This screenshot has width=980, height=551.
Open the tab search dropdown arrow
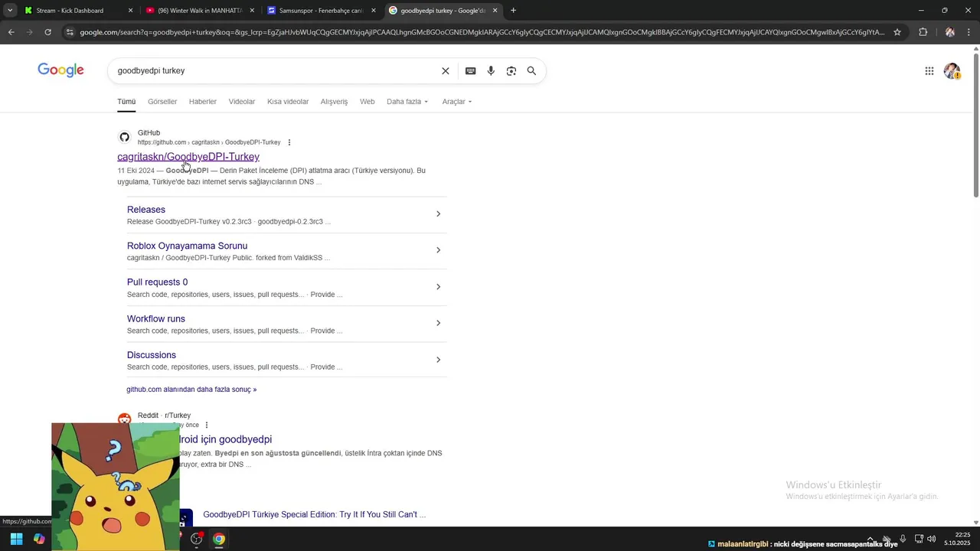(10, 11)
